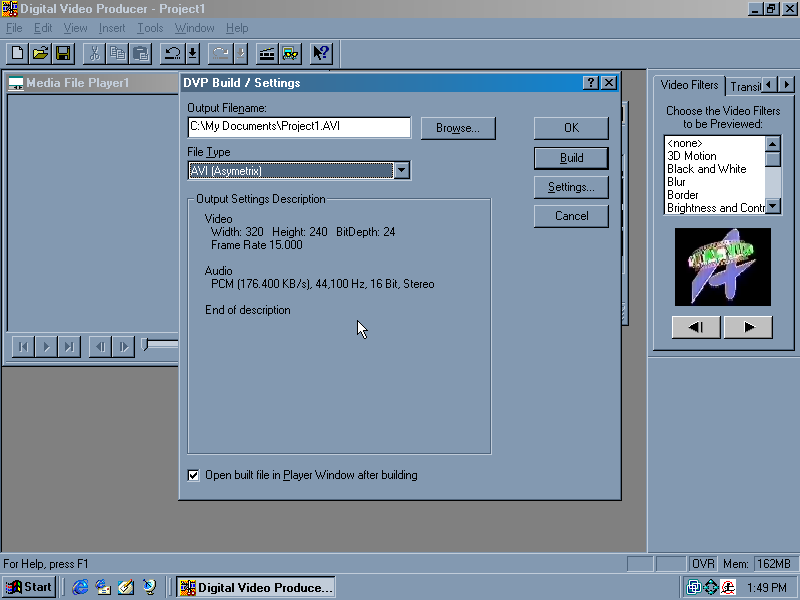
Task: Click the system tray clock
Action: 767,588
